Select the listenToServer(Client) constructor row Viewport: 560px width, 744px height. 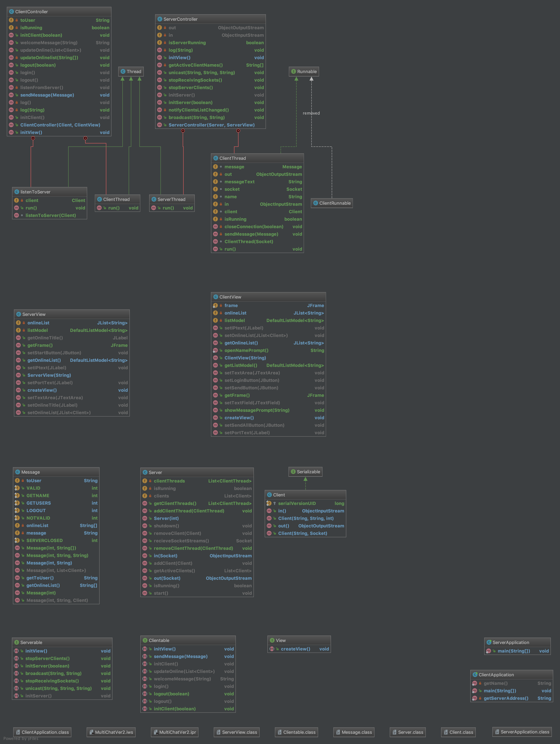tap(50, 215)
